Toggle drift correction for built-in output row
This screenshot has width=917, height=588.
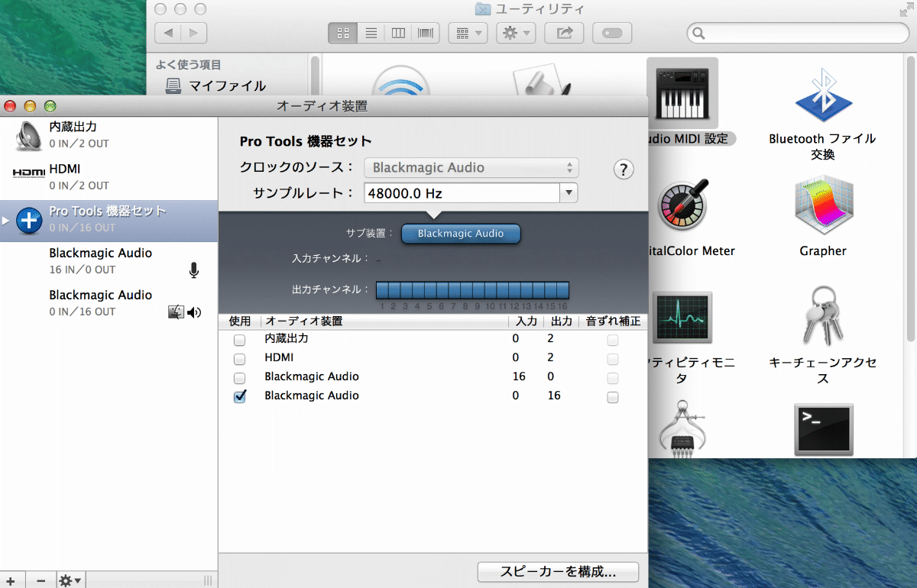click(612, 340)
